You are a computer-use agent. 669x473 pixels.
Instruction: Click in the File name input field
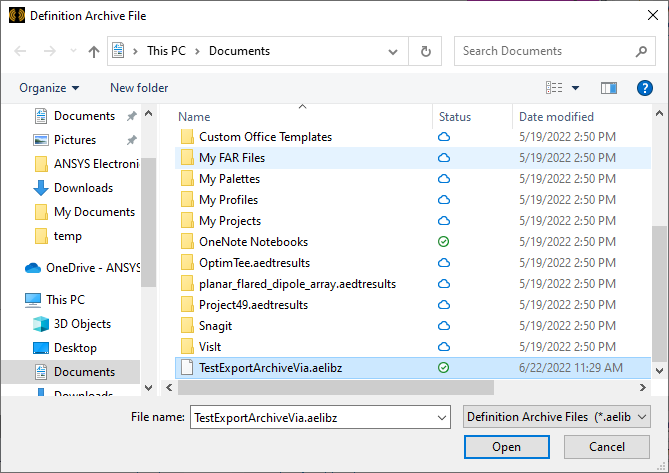[314, 418]
